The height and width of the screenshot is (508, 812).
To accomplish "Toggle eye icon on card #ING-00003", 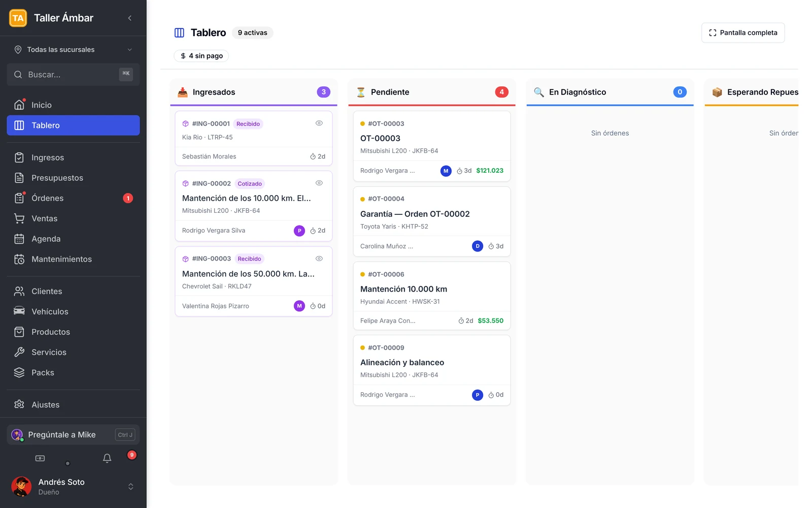I will point(319,259).
